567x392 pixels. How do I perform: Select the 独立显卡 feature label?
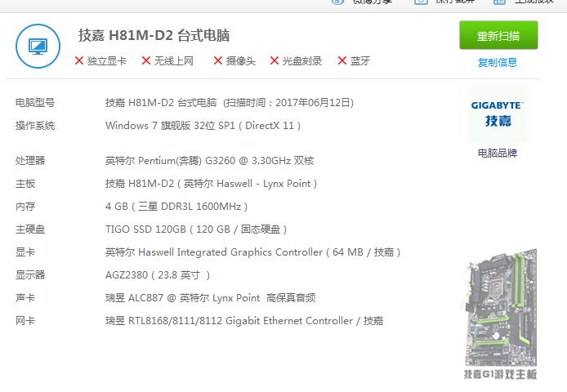click(107, 60)
